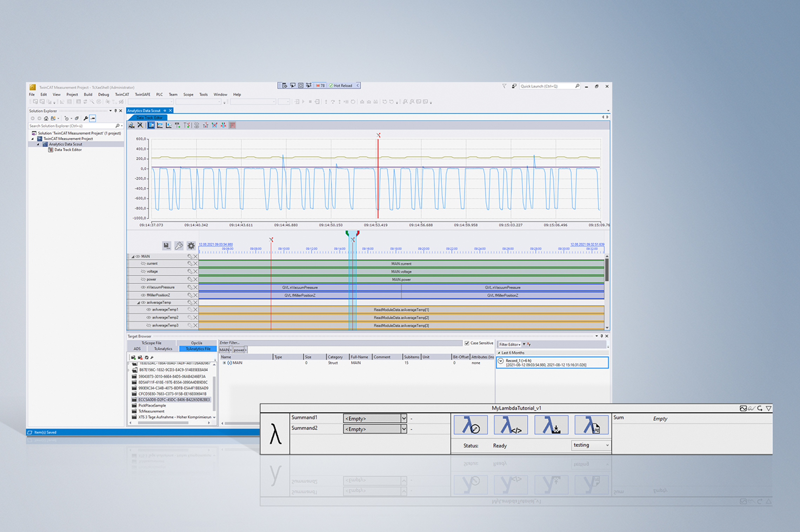The width and height of the screenshot is (800, 532).
Task: Click the first lambda edit icon
Action: (x=471, y=425)
